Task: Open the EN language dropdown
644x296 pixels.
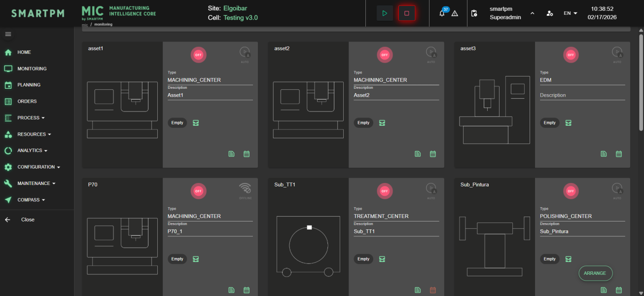Action: pyautogui.click(x=570, y=13)
